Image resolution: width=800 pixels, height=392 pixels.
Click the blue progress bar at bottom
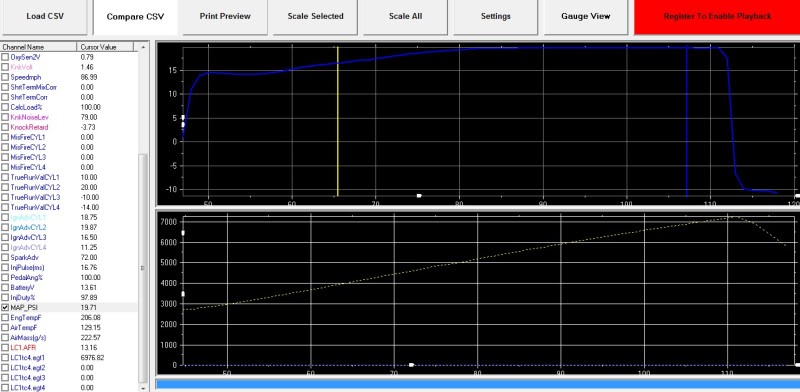478,384
